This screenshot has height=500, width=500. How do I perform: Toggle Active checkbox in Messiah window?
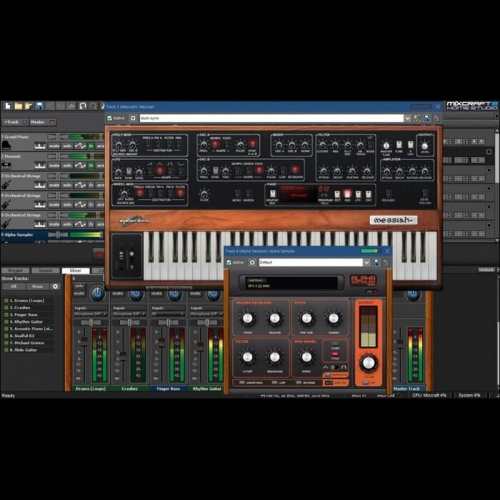pyautogui.click(x=109, y=118)
